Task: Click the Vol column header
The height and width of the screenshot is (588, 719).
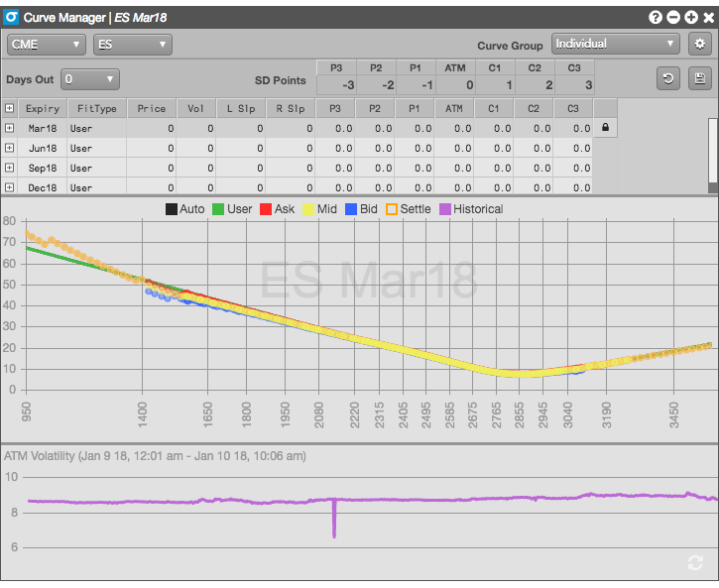Action: click(195, 109)
